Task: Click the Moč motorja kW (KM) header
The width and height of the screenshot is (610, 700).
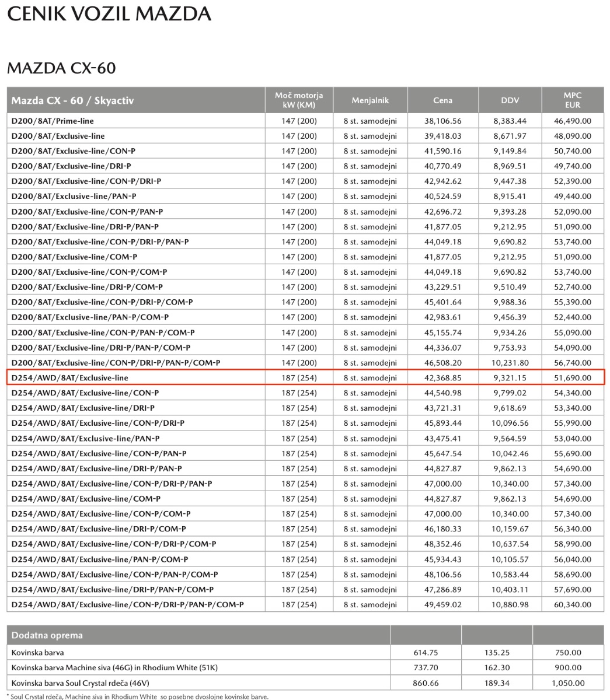Action: (299, 100)
